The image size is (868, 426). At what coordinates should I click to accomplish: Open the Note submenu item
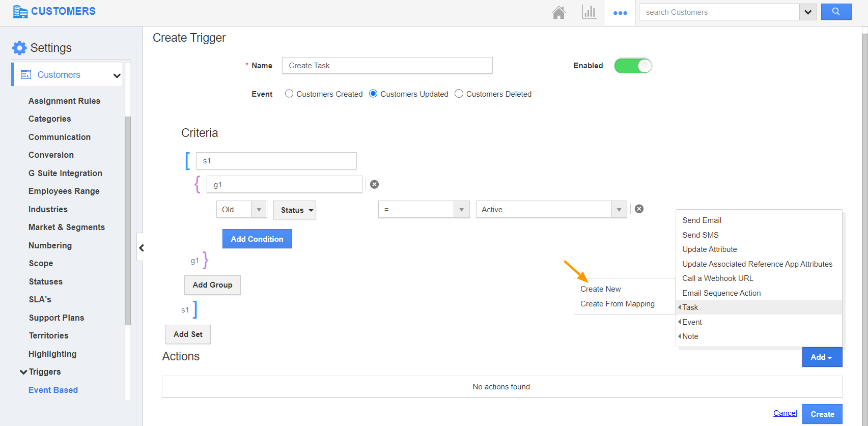759,336
